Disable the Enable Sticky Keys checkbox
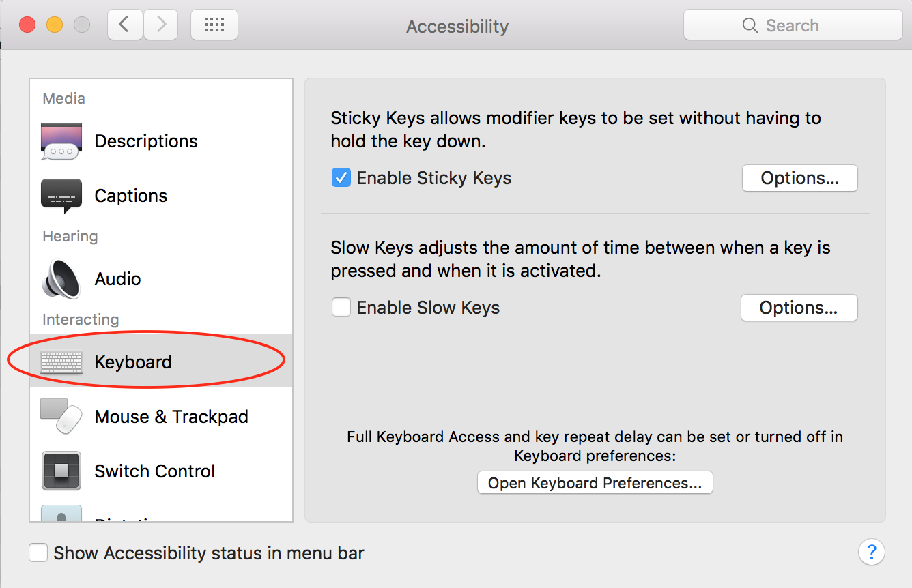This screenshot has width=912, height=588. click(x=341, y=177)
